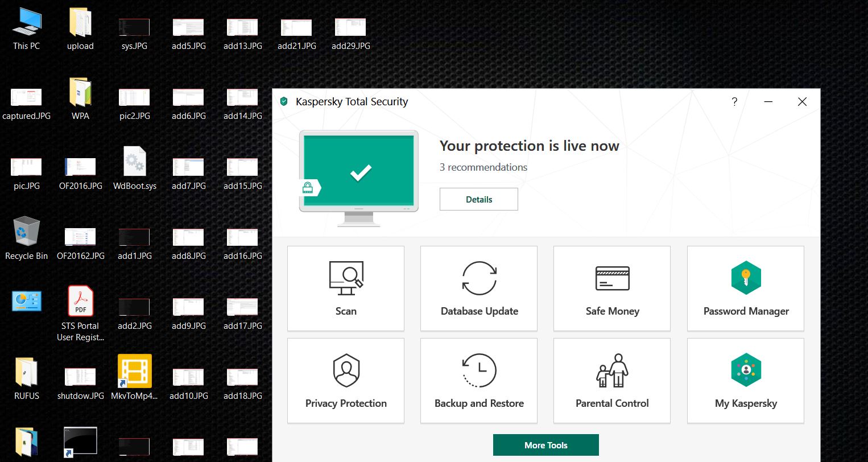Open the My Kaspersky tile
The image size is (868, 462).
[x=746, y=381]
